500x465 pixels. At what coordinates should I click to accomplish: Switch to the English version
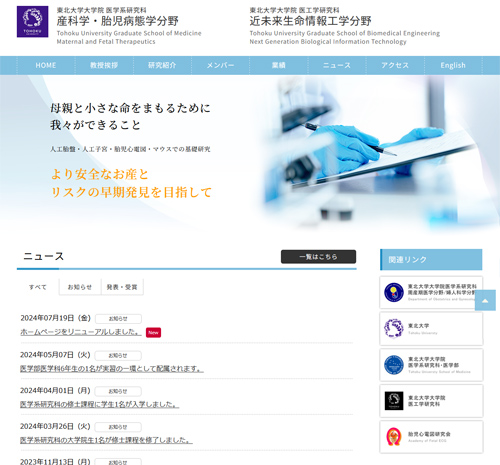(453, 65)
